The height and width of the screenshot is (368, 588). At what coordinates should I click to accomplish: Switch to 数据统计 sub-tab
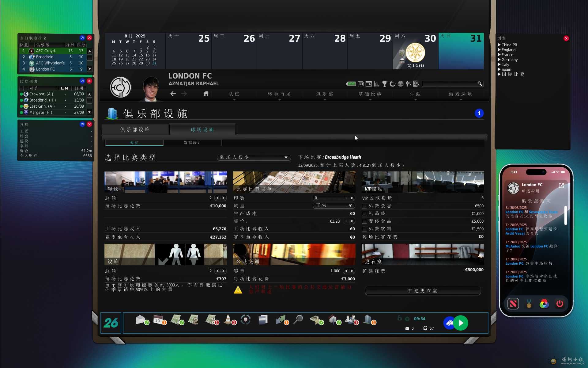point(192,143)
